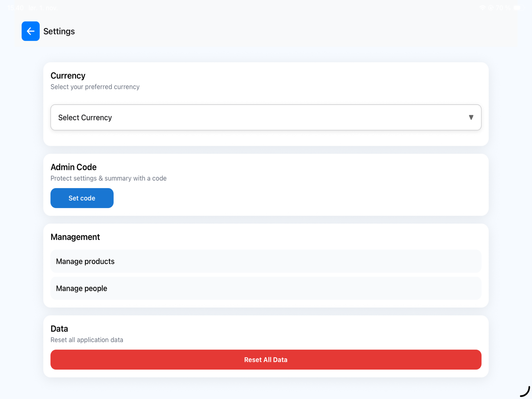Viewport: 532px width, 399px height.
Task: Open the Select Currency dropdown
Action: coord(266,117)
